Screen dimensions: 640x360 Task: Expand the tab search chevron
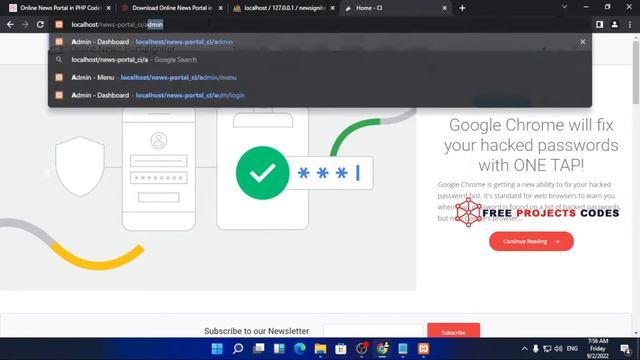[564, 7]
